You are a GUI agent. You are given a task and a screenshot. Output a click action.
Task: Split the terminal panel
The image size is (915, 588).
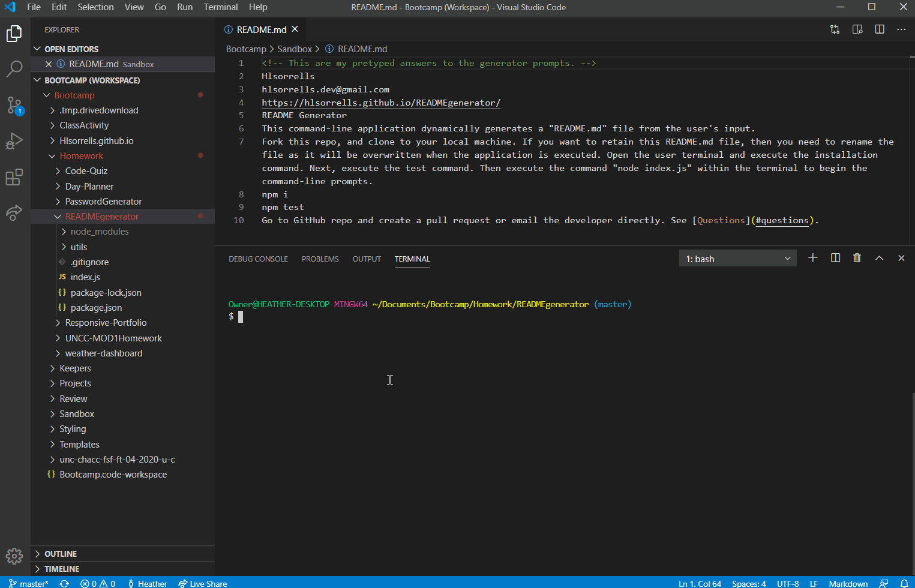point(835,258)
